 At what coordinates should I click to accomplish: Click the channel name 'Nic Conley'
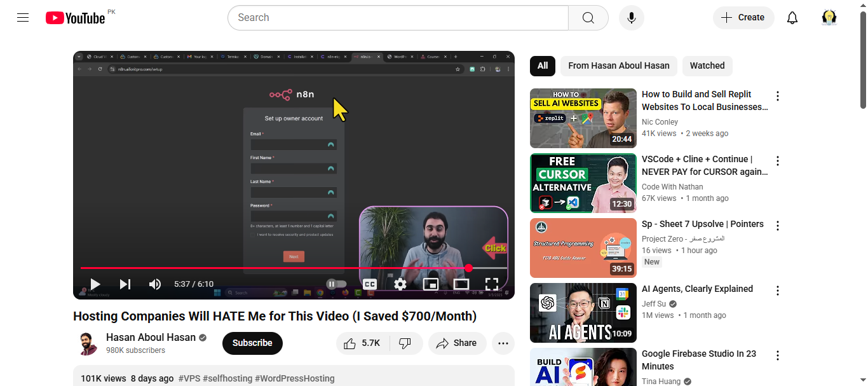pyautogui.click(x=660, y=122)
